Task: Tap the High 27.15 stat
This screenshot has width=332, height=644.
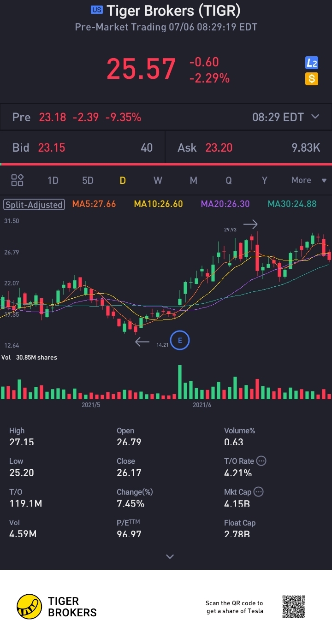Action: [x=22, y=436]
